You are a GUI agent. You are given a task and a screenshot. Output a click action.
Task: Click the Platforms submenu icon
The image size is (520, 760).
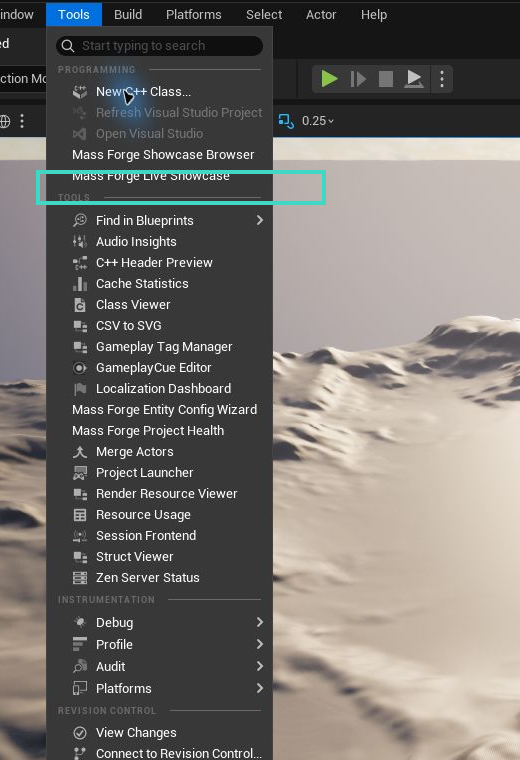point(79,688)
